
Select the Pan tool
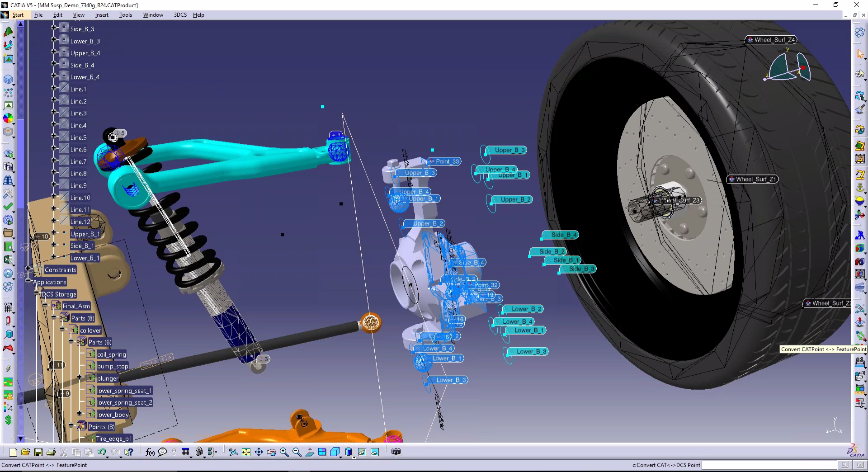(x=259, y=452)
